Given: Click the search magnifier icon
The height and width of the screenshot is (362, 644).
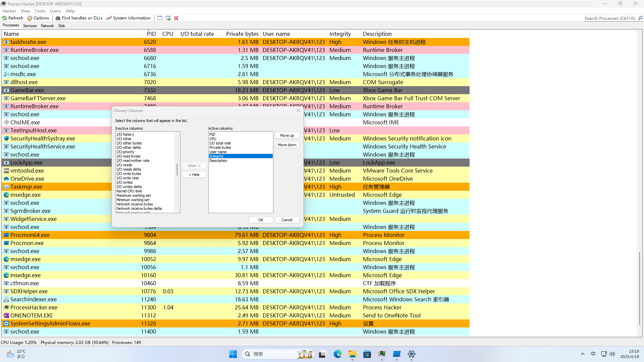Looking at the screenshot, I should 640,18.
